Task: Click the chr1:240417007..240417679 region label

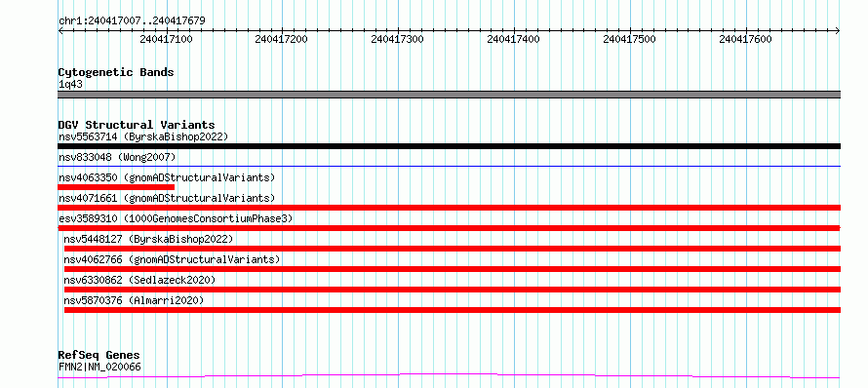Action: coord(132,21)
